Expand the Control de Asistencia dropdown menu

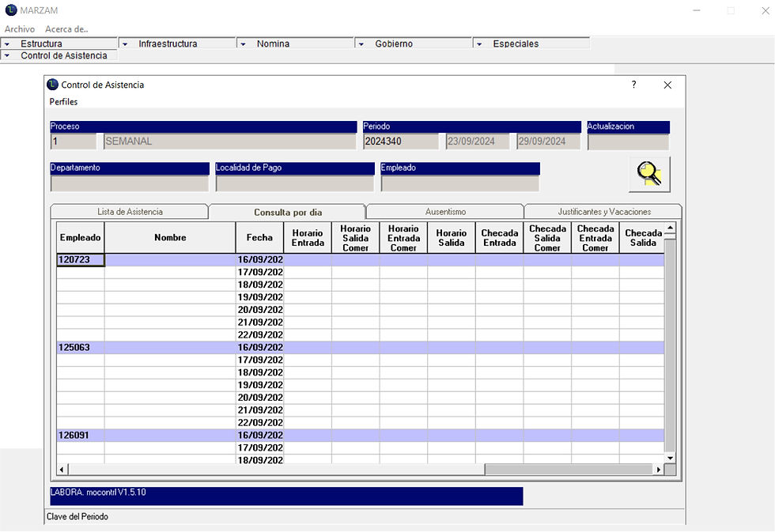click(x=59, y=55)
